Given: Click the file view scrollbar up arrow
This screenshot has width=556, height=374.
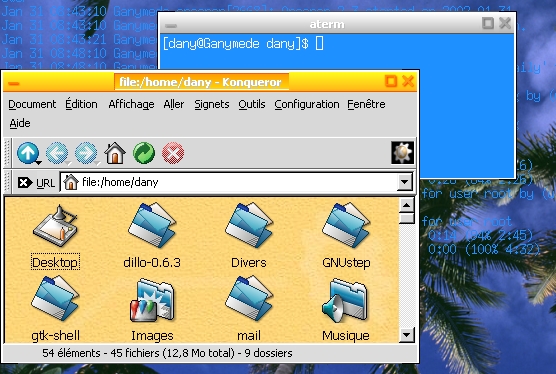Looking at the screenshot, I should pos(406,205).
